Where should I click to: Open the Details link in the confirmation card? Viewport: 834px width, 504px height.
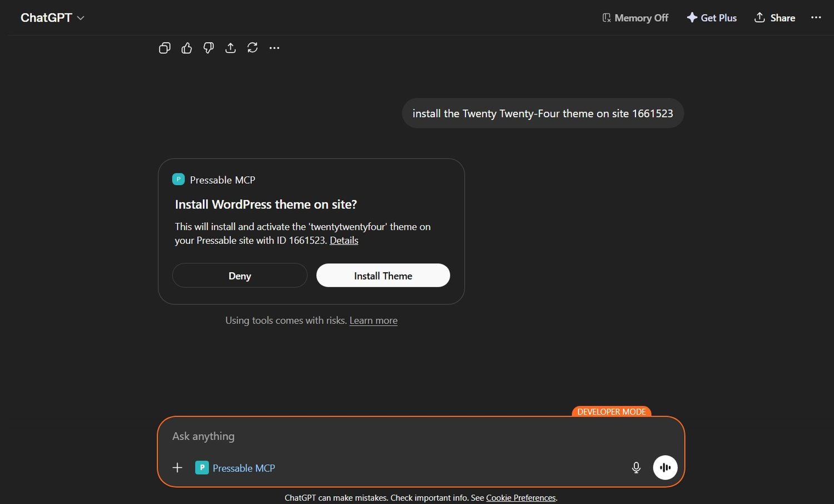344,241
